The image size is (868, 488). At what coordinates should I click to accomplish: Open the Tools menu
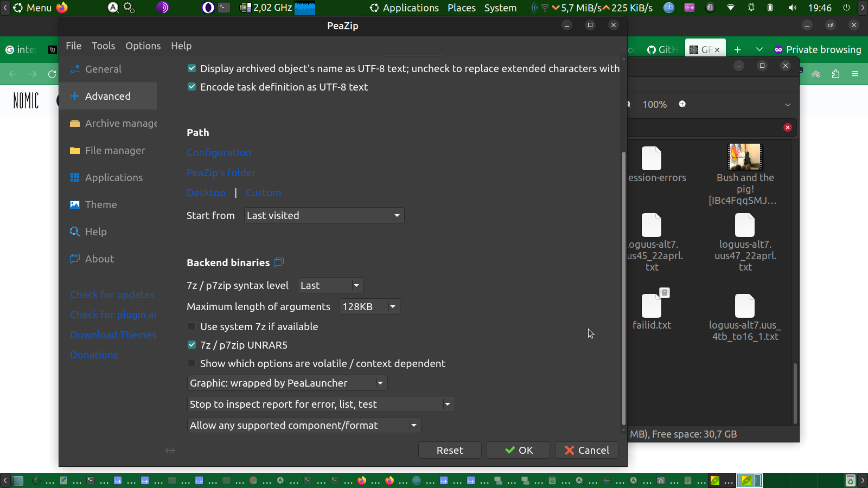[103, 46]
